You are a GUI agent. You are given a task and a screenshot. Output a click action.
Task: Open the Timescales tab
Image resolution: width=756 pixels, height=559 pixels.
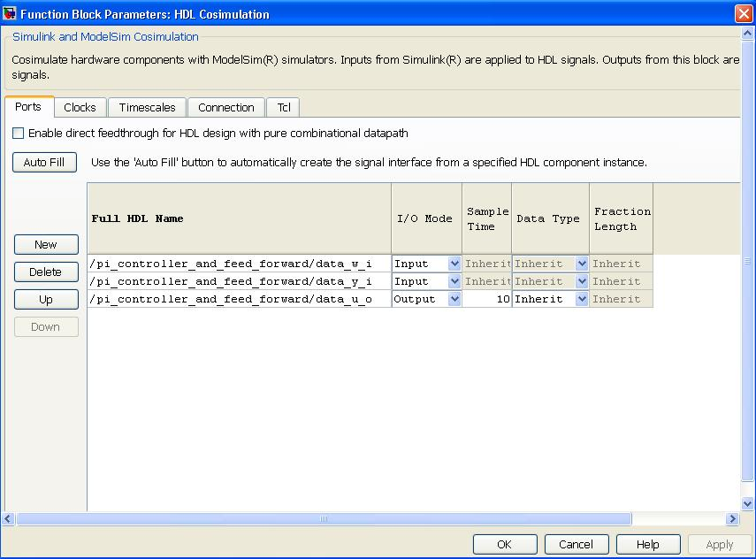tap(147, 107)
